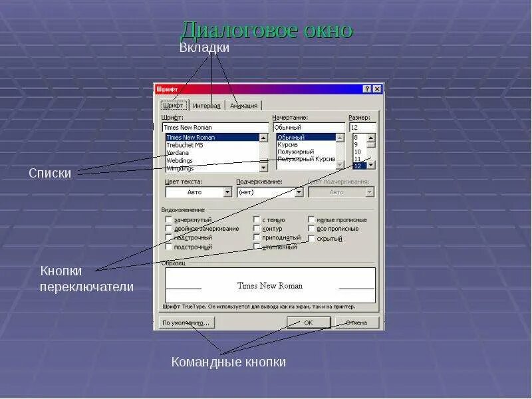Image resolution: width=532 pixels, height=399 pixels.
Task: Select Полужирный in the style list
Action: (x=307, y=152)
